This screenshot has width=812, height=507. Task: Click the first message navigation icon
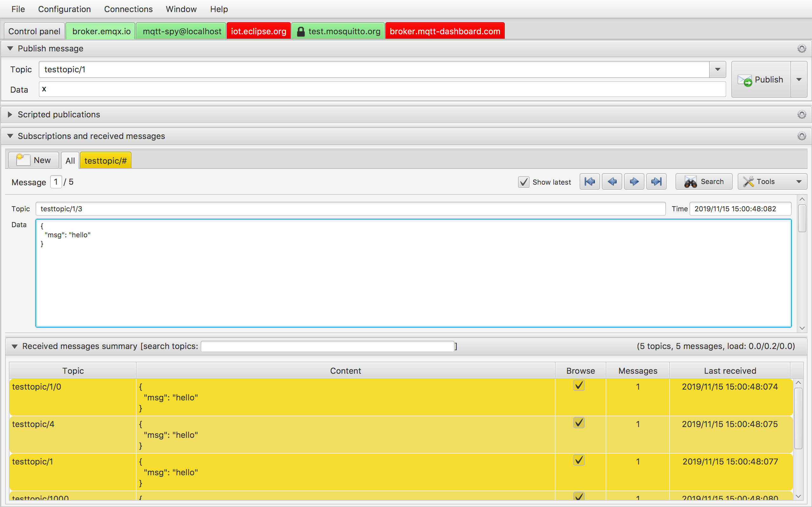point(589,182)
